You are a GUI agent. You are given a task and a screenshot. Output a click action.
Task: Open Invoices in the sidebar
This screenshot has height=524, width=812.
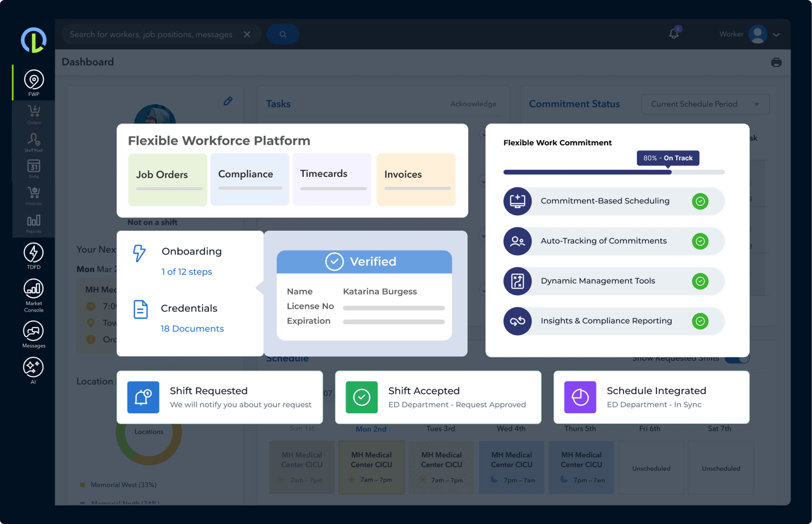(x=34, y=196)
